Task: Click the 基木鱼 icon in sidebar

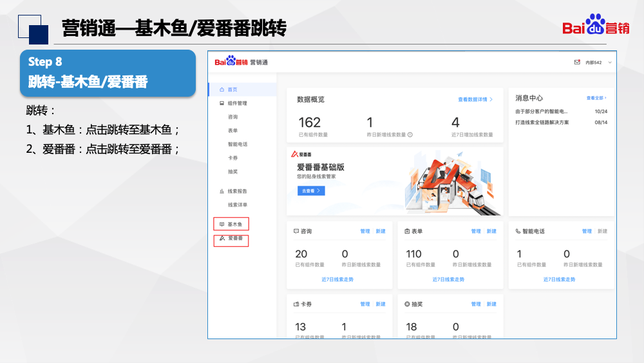Action: (x=222, y=224)
